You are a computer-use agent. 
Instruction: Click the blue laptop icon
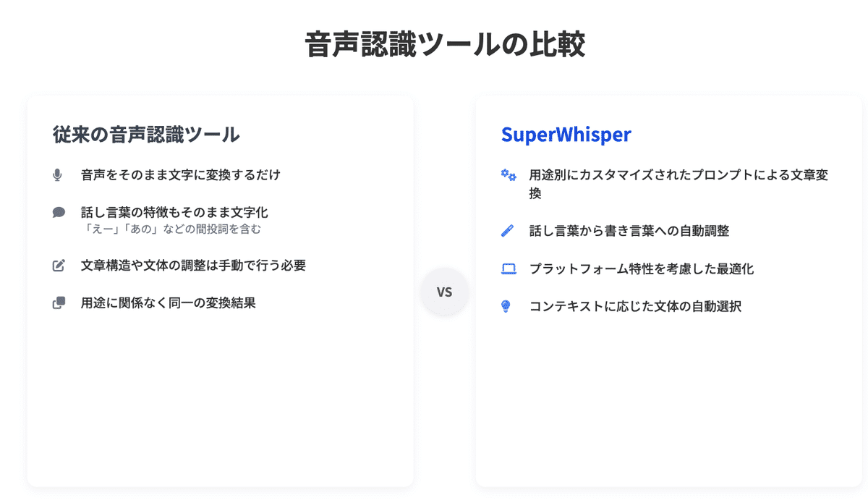508,269
